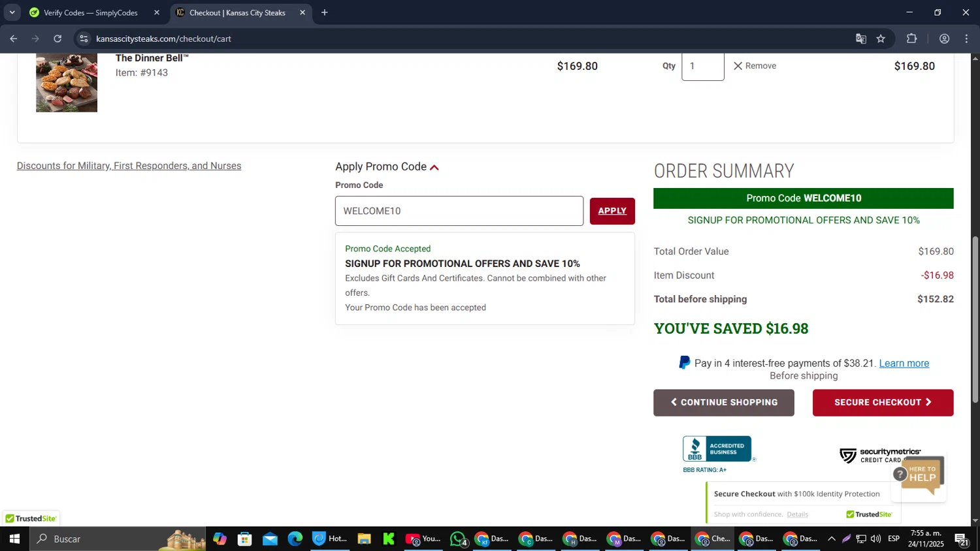
Task: Close the SimplyCodes tab
Action: click(x=157, y=12)
